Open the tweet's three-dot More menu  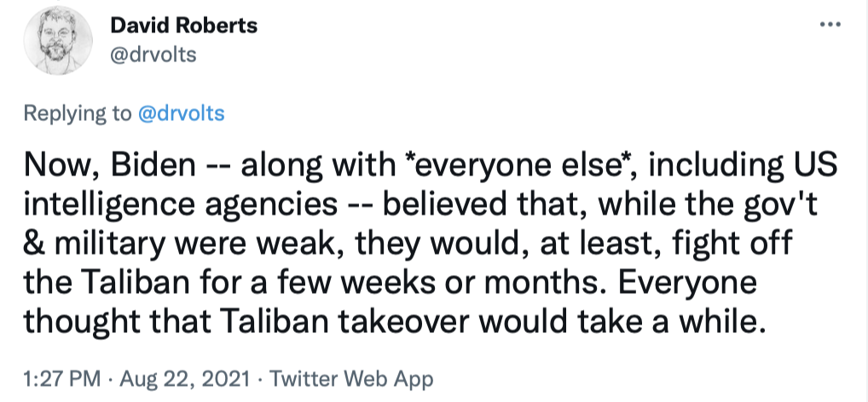(829, 25)
